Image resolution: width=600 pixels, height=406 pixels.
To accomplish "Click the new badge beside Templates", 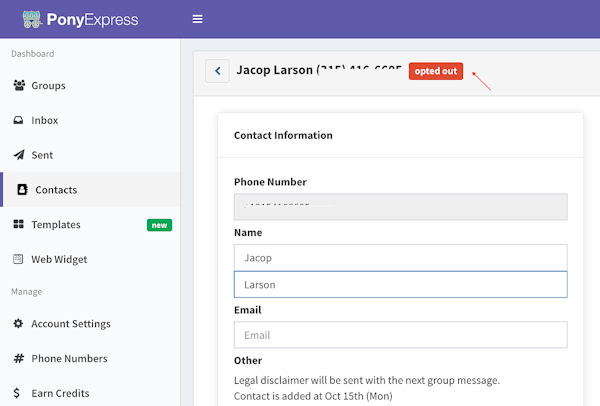I will [x=159, y=225].
